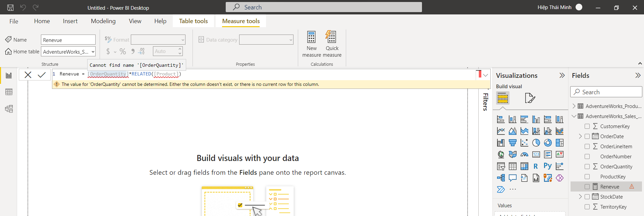
Task: Select the Python visual icon
Action: [548, 166]
